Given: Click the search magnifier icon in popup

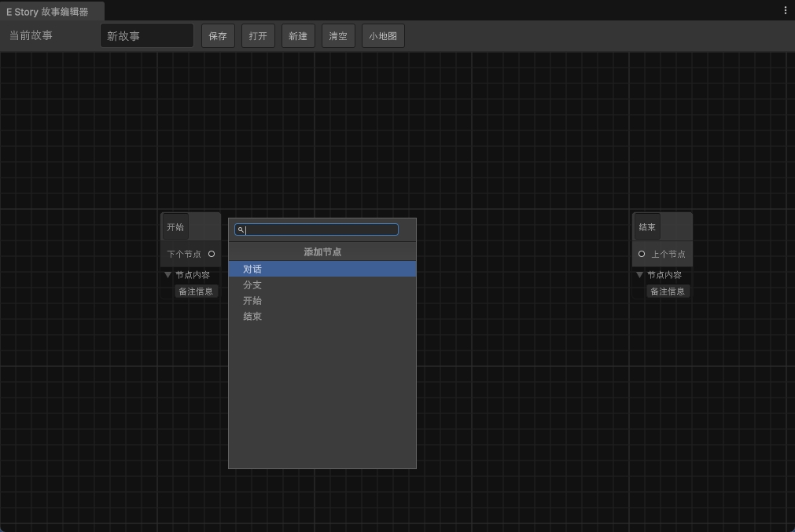Looking at the screenshot, I should point(241,229).
